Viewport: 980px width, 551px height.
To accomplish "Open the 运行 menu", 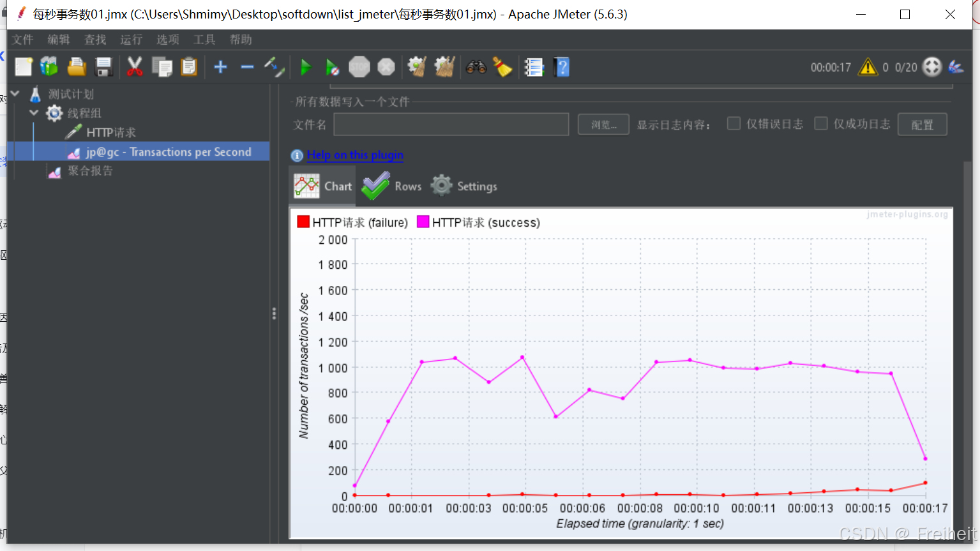I will [132, 40].
